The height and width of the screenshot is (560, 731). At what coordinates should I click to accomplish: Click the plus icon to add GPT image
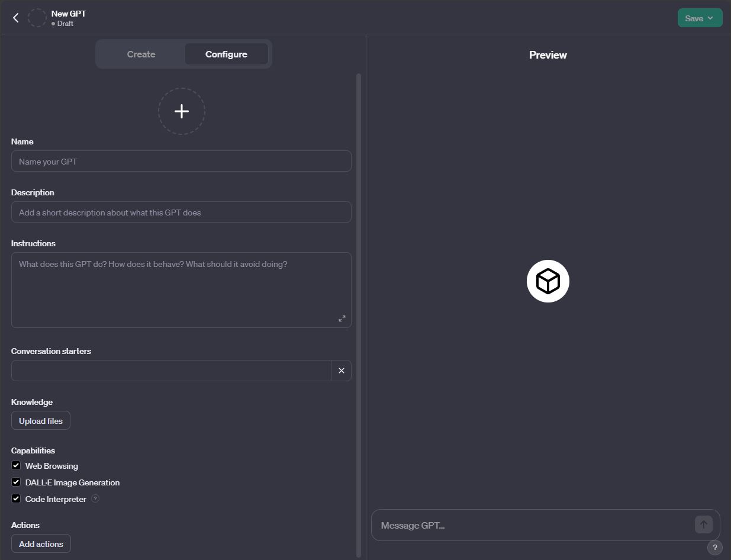pos(182,111)
